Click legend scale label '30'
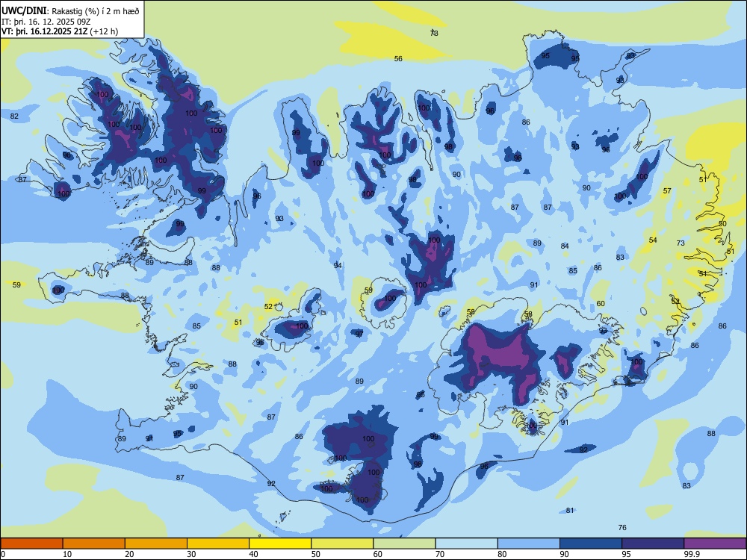Image resolution: width=747 pixels, height=560 pixels. (x=191, y=554)
